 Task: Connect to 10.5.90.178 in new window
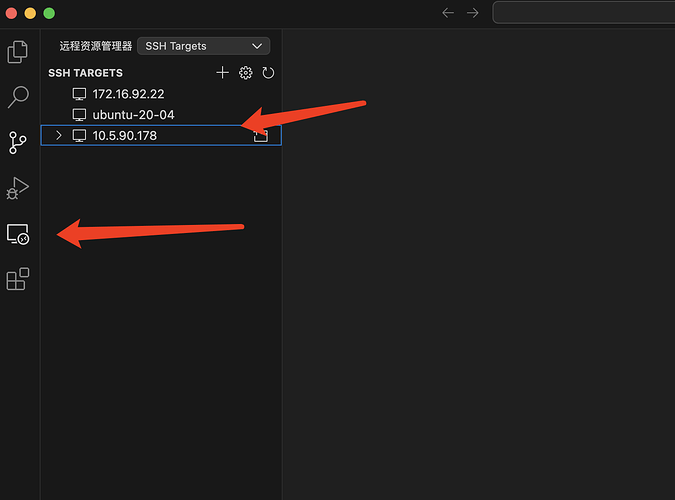(260, 136)
